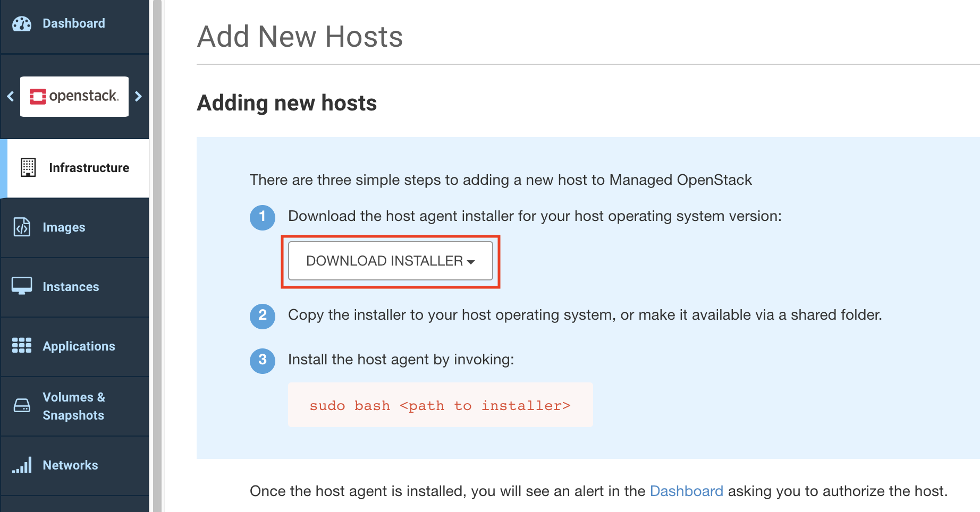Click the step 1 numbered circle
Screen dimensions: 980x512
pyautogui.click(x=263, y=217)
